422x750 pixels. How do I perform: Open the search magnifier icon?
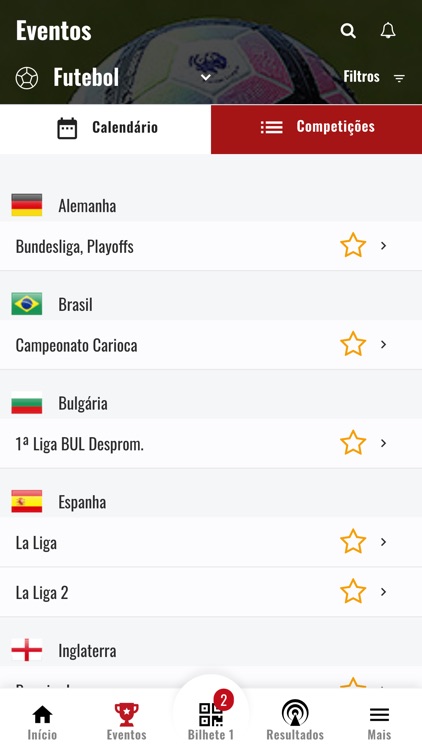point(348,31)
